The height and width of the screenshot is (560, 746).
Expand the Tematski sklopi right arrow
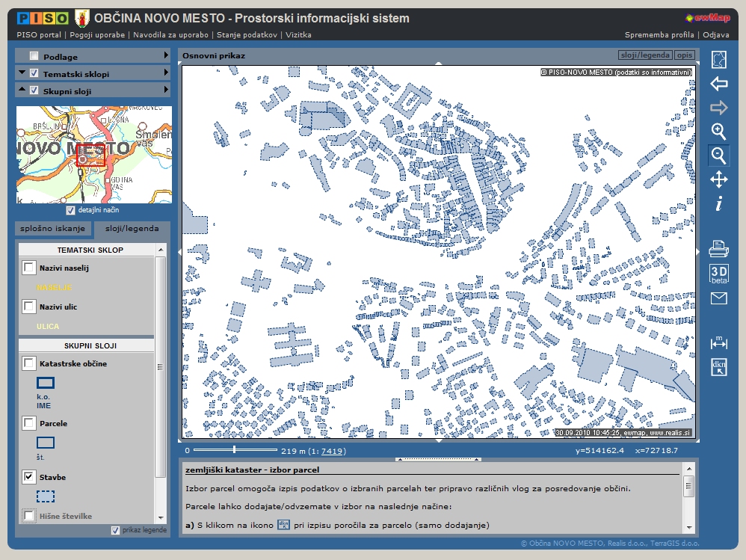(166, 73)
